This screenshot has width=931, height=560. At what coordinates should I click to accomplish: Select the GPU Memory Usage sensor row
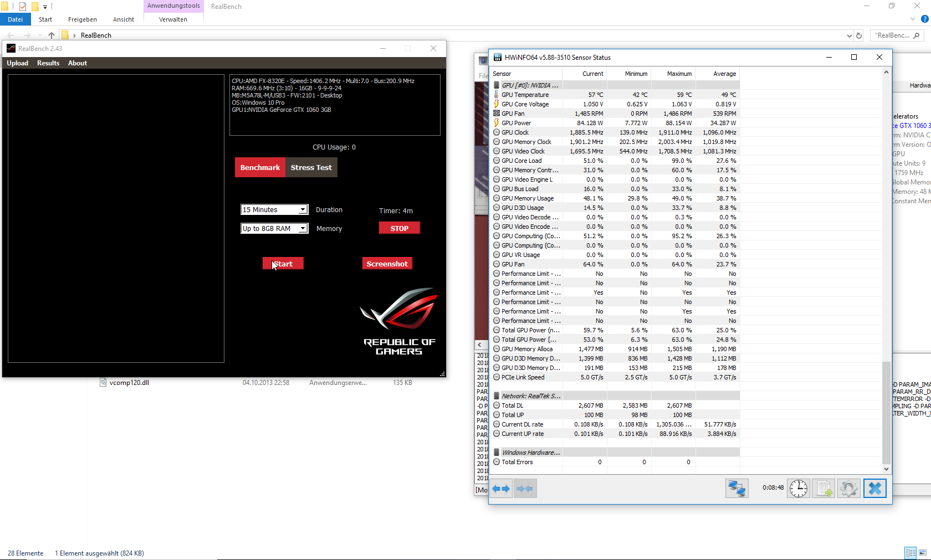(615, 198)
